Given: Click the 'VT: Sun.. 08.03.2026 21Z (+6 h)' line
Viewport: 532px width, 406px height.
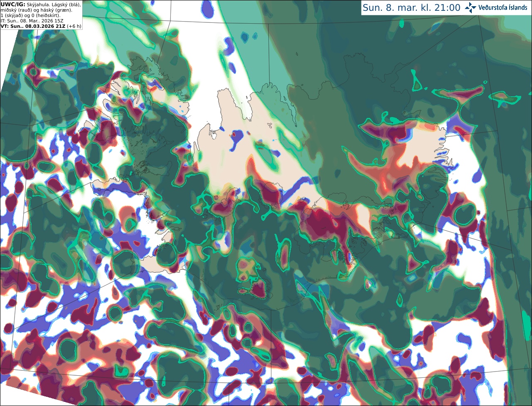Looking at the screenshot, I should coord(41,26).
